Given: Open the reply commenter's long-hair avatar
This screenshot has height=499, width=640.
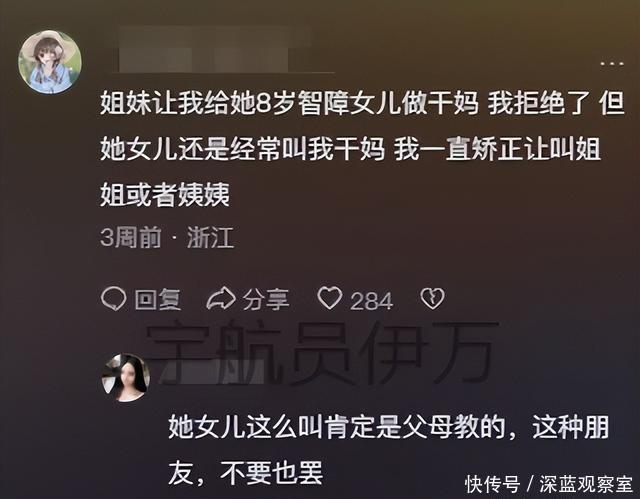Looking at the screenshot, I should click(126, 377).
